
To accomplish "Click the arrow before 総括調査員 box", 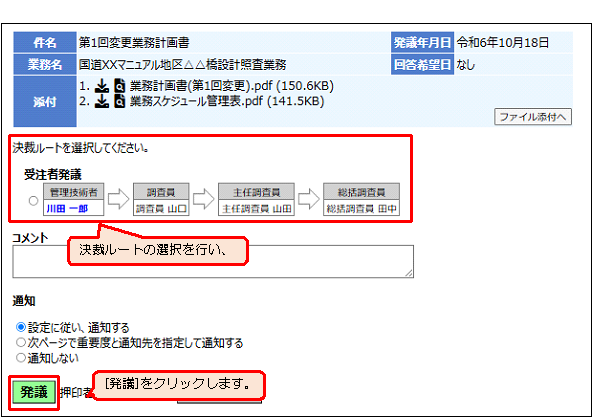I will tap(309, 199).
